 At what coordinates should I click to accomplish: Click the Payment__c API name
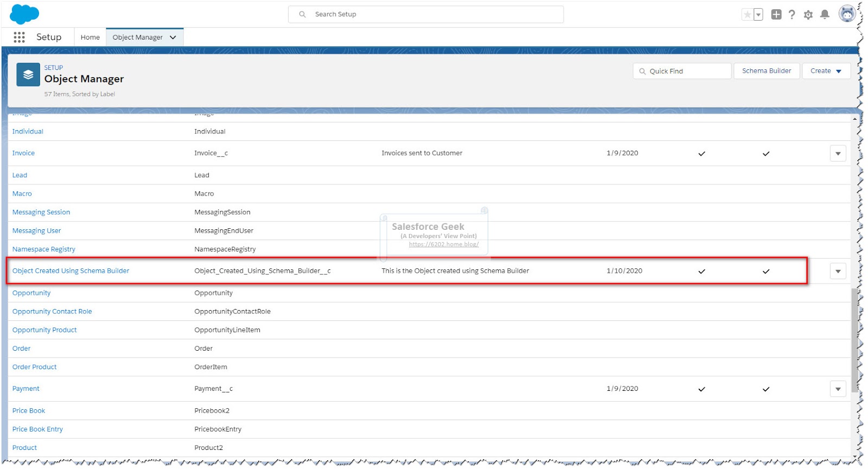click(213, 389)
